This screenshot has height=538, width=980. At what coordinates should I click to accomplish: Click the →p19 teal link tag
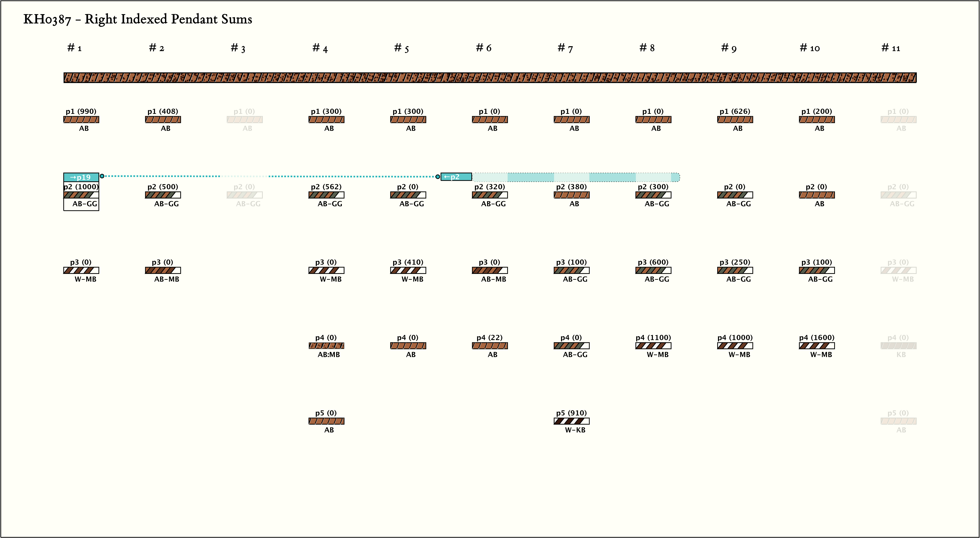pos(81,177)
